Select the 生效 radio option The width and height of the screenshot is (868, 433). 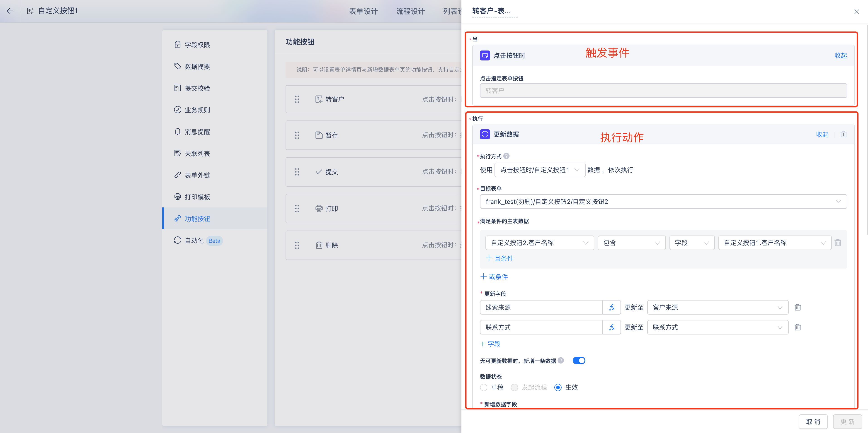point(558,387)
